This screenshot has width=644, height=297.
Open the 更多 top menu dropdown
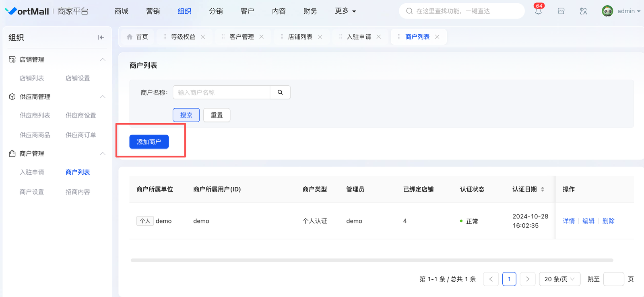pos(345,11)
